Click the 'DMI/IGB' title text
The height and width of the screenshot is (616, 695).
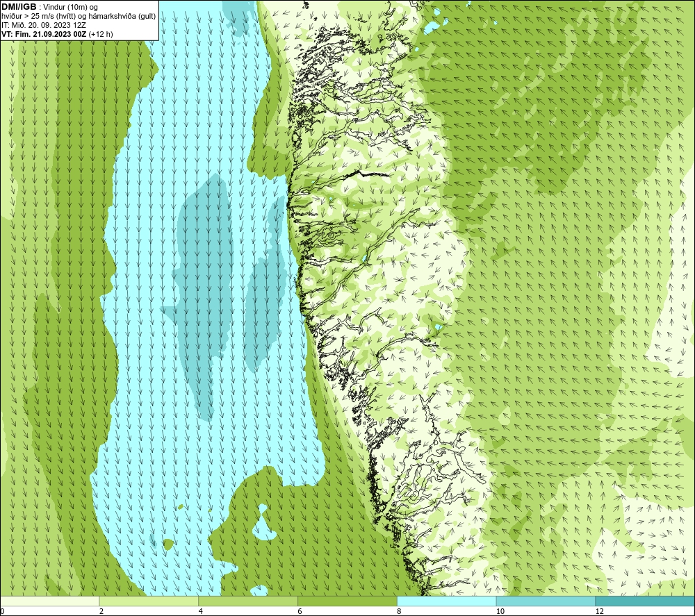19,7
